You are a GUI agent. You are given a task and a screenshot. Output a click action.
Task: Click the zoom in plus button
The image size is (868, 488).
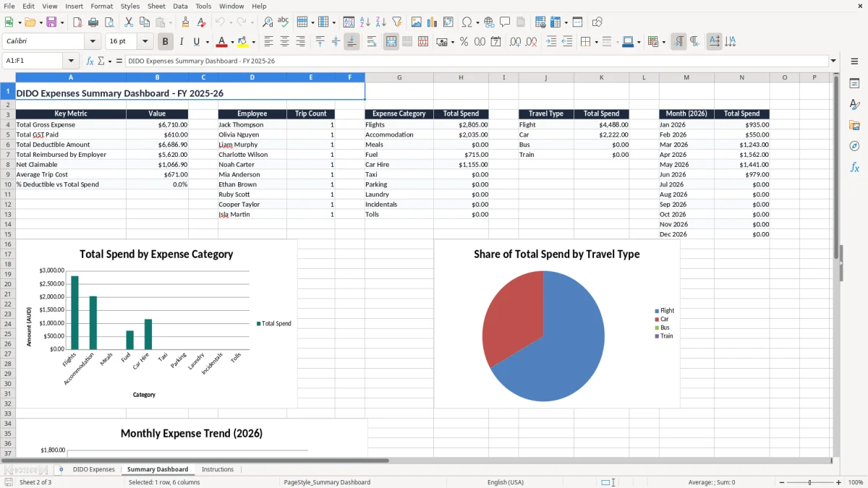point(839,482)
